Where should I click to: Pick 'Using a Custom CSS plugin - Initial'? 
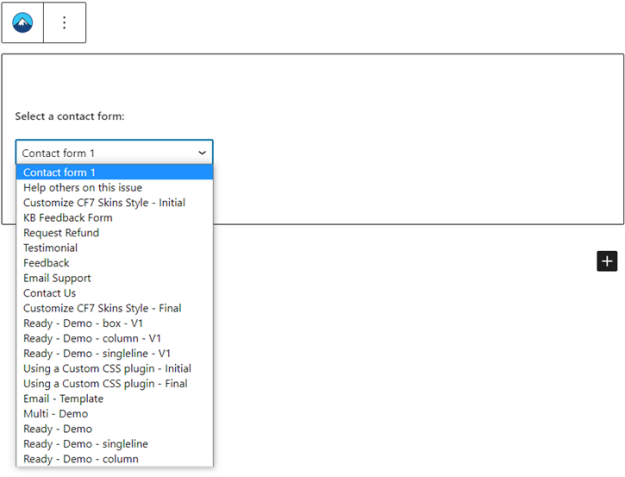coord(107,368)
